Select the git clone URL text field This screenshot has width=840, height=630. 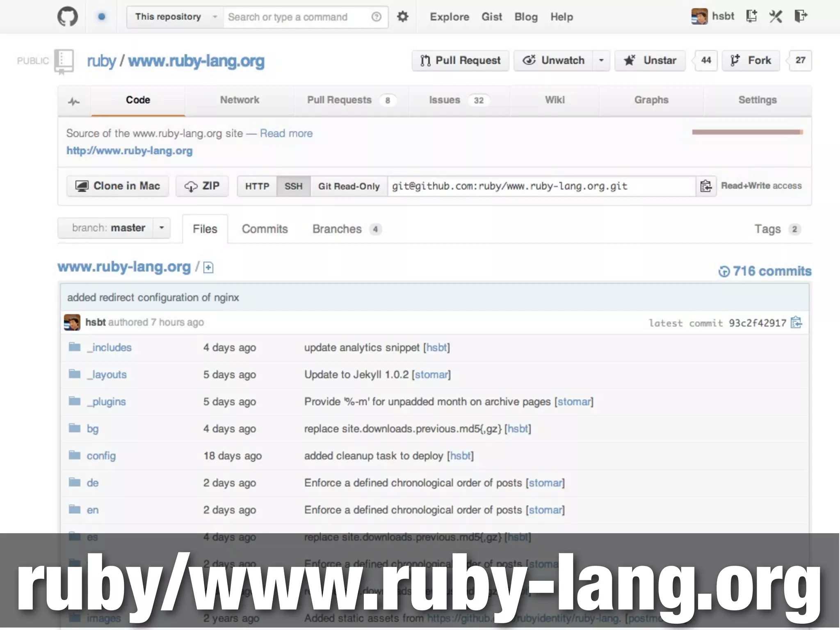click(541, 186)
